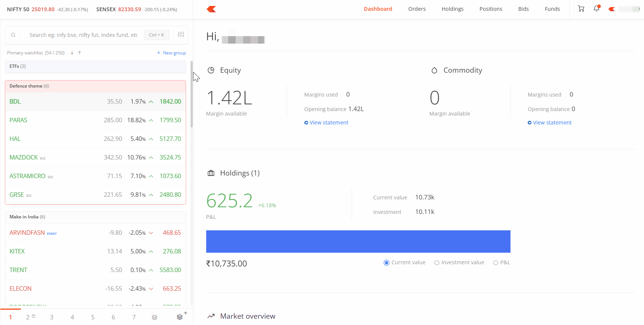Image resolution: width=644 pixels, height=325 pixels.
Task: Click the Kite logo in header
Action: [211, 9]
